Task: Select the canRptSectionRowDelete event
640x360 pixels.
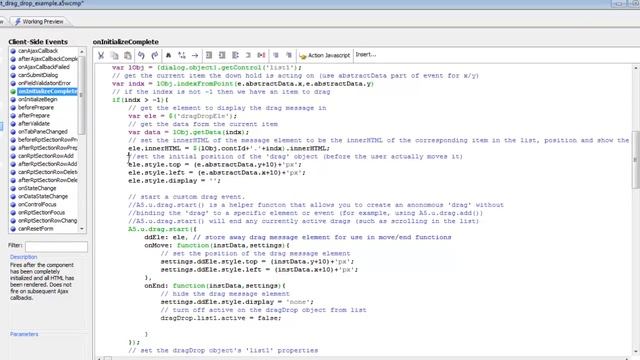Action: point(48,172)
